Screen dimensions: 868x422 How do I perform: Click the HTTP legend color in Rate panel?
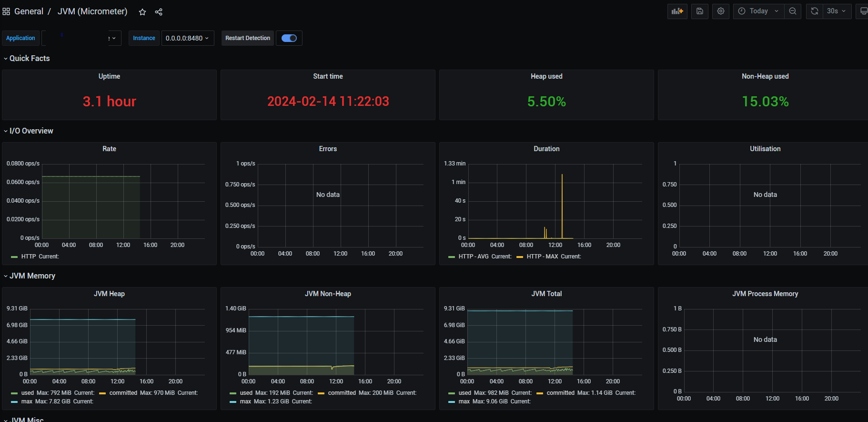point(14,257)
